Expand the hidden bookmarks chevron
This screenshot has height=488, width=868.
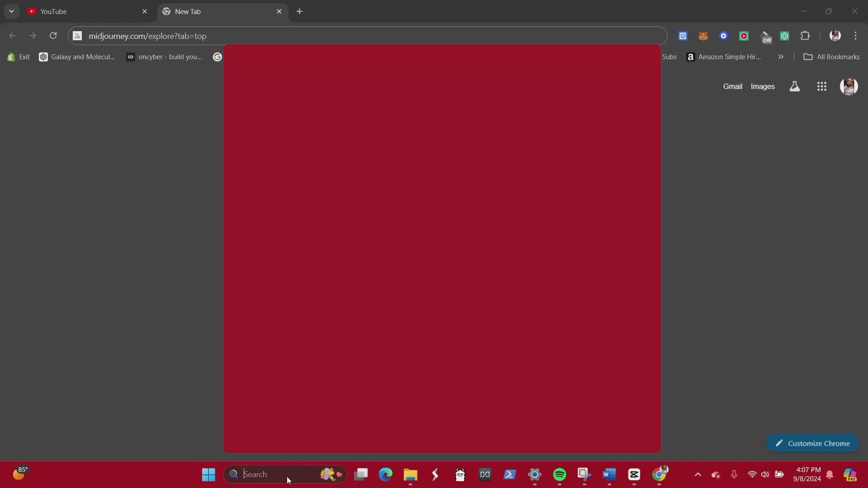[781, 57]
